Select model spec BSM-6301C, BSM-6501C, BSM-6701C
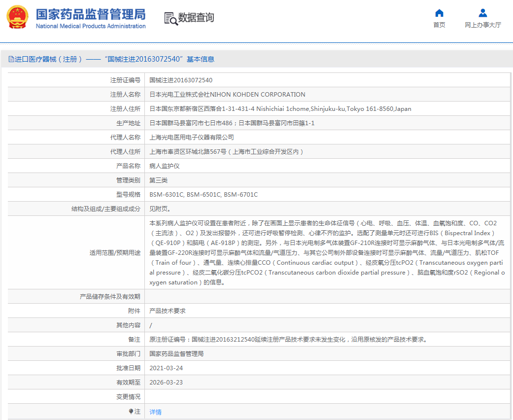513x420 pixels. click(204, 194)
